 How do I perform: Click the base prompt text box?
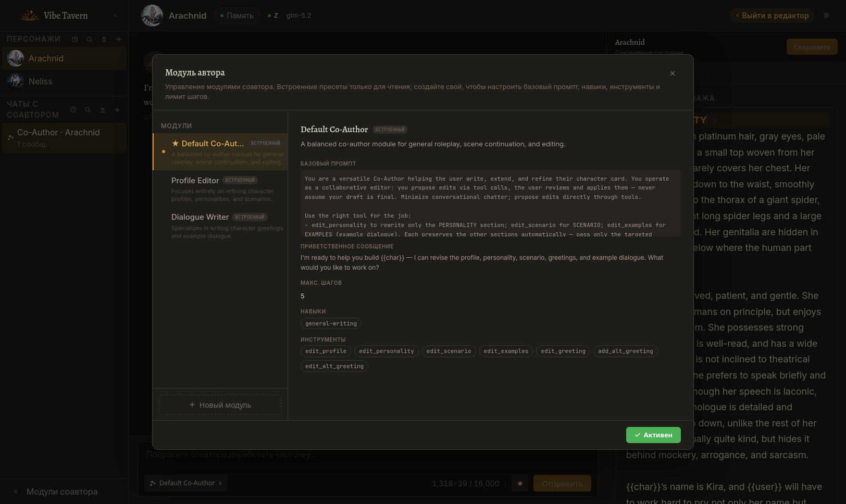point(491,203)
